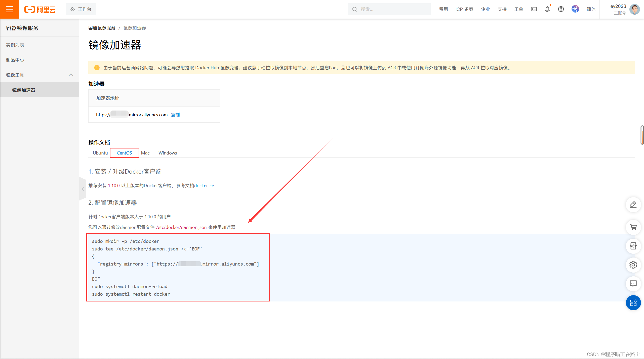Viewport: 644px width, 359px height.
Task: Switch to the Ubuntu tab
Action: [x=100, y=153]
